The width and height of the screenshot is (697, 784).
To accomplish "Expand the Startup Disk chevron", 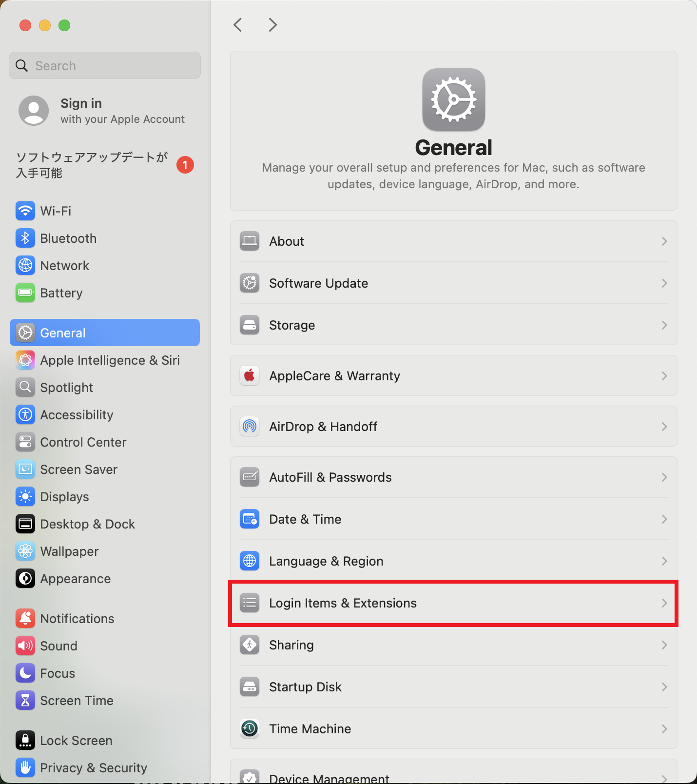I will click(x=664, y=687).
